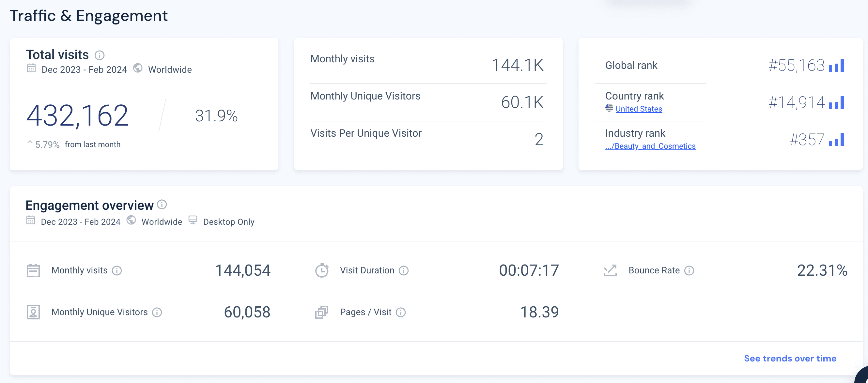Click the Monthly Unique Visitors label in top card

[x=365, y=96]
